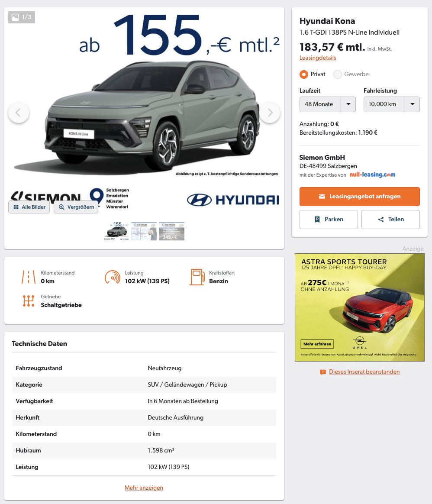Click the Parken bookmark button
Viewport: 432px width, 504px height.
click(329, 220)
